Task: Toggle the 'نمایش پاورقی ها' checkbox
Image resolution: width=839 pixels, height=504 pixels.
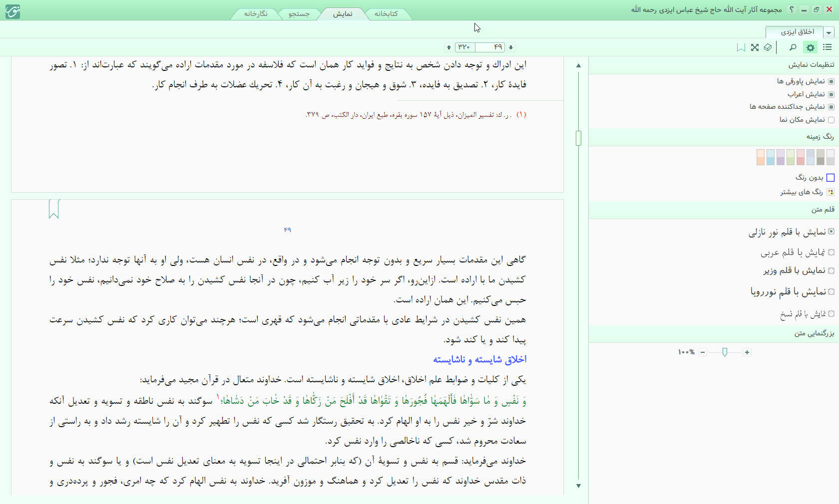Action: (831, 81)
